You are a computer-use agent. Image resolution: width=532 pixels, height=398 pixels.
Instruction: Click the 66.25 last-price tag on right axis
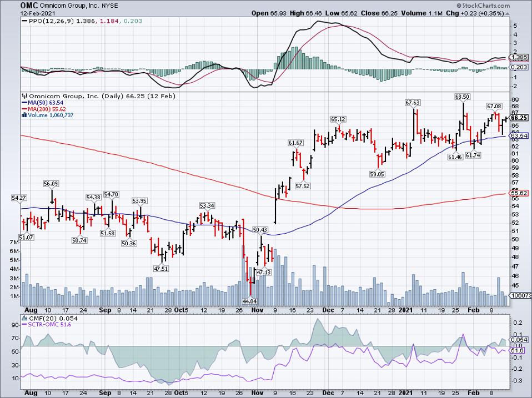pyautogui.click(x=519, y=118)
